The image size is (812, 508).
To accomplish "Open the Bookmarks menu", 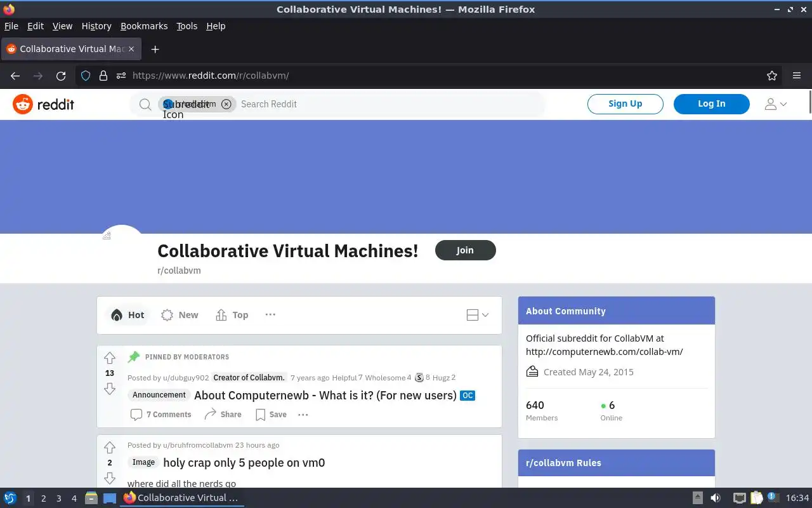I will point(144,26).
